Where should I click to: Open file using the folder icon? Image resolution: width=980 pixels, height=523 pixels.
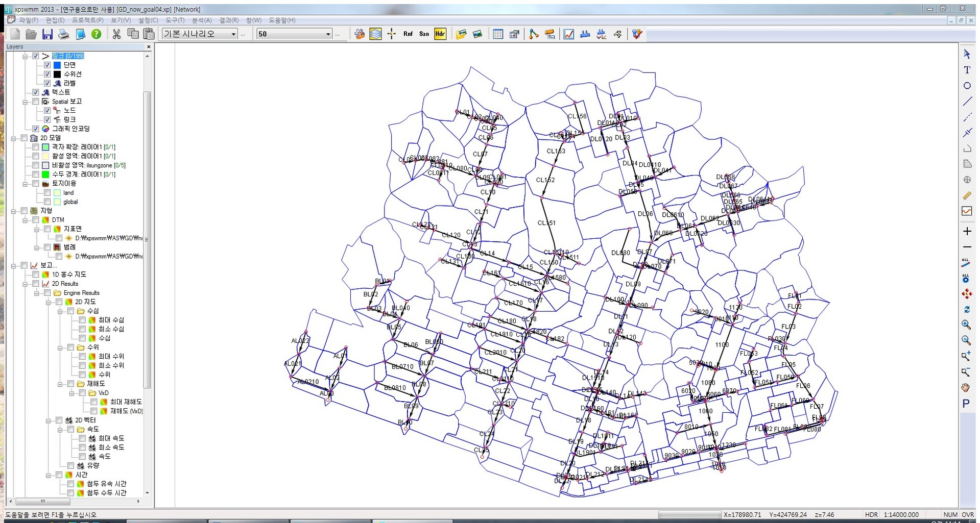click(x=31, y=34)
